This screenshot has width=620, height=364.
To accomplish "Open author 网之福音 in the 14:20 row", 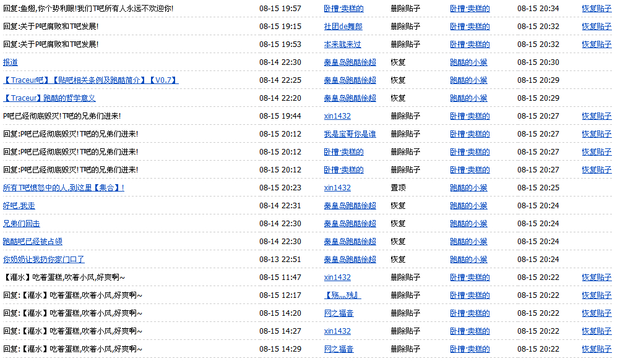I will 339,313.
